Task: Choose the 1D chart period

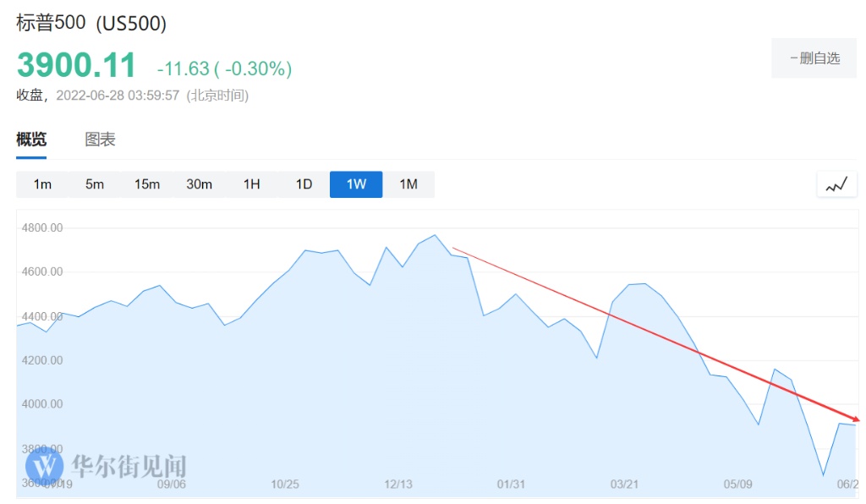Action: [x=304, y=184]
